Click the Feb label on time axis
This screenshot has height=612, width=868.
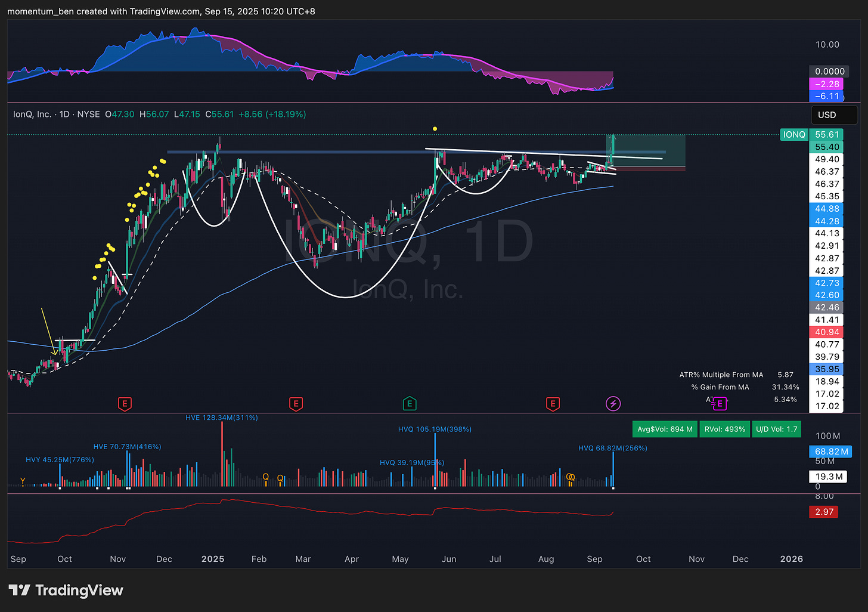pos(259,559)
